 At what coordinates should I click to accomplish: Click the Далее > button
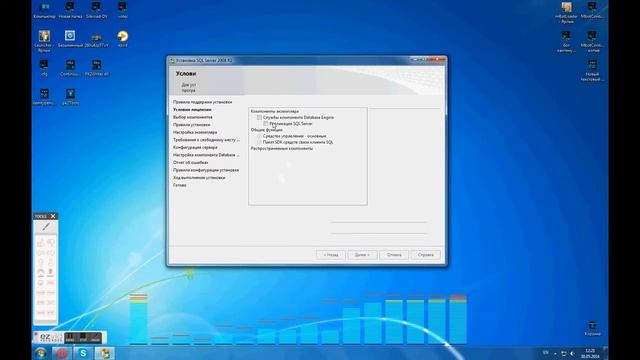tap(362, 255)
